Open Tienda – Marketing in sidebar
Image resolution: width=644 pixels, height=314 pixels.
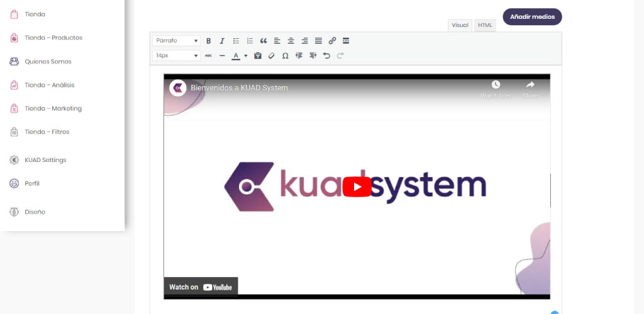click(53, 109)
